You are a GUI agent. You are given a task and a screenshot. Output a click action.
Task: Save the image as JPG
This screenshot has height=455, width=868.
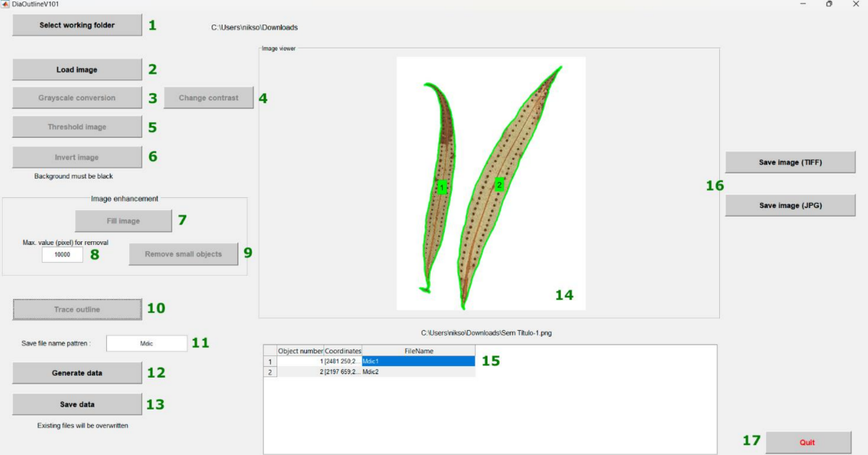(x=790, y=205)
